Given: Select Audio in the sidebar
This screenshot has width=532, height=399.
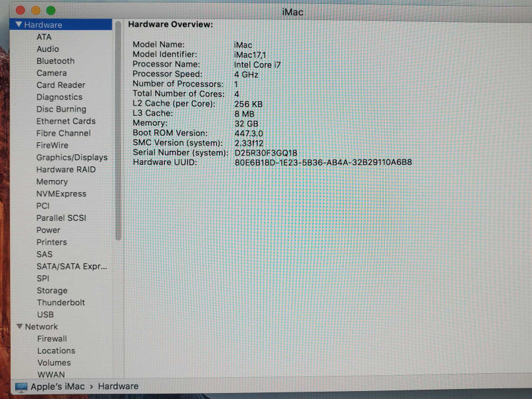Looking at the screenshot, I should [x=48, y=49].
